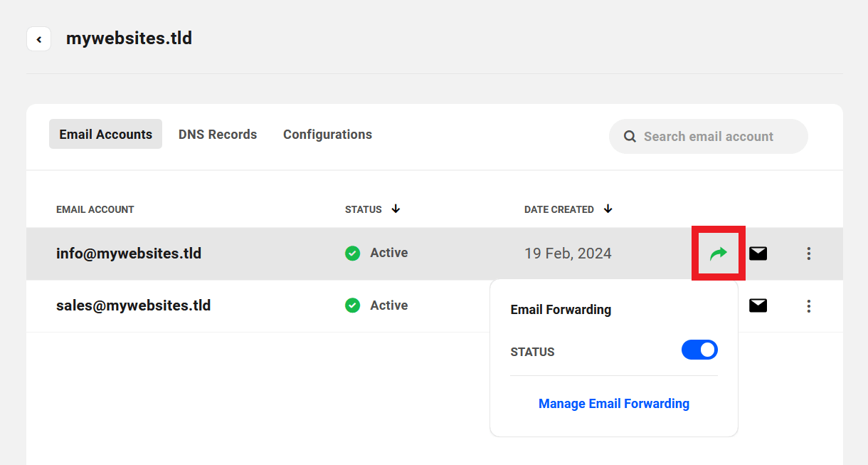
Task: Click the search magnifier icon
Action: click(630, 137)
